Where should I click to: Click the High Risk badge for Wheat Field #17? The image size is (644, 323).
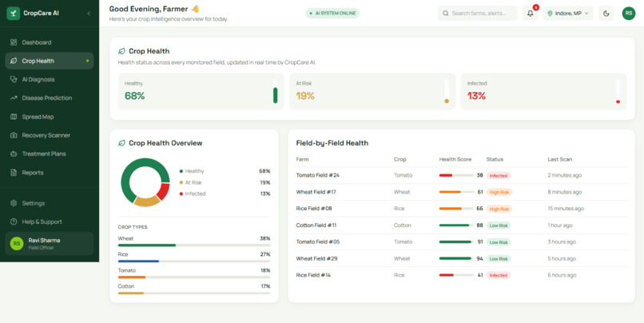tap(499, 192)
